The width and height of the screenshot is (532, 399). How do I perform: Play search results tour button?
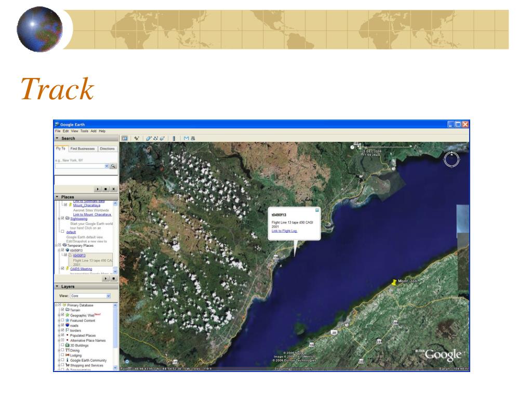pyautogui.click(x=98, y=189)
